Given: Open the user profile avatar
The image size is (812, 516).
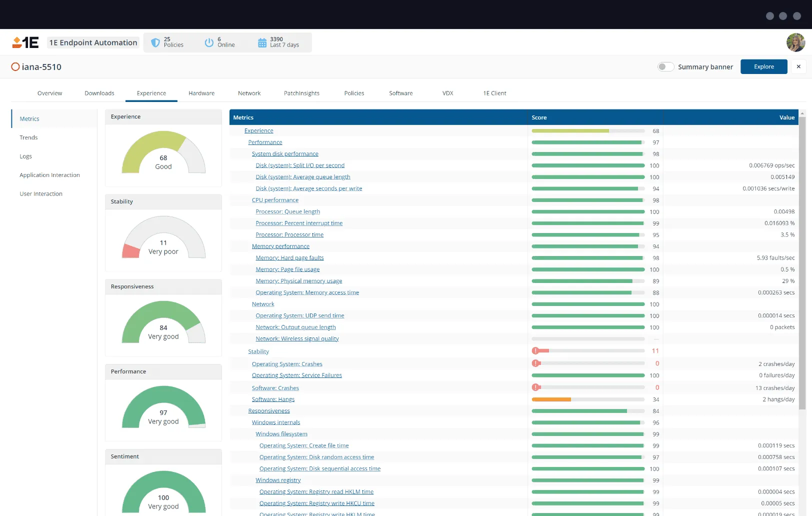Looking at the screenshot, I should pyautogui.click(x=795, y=42).
